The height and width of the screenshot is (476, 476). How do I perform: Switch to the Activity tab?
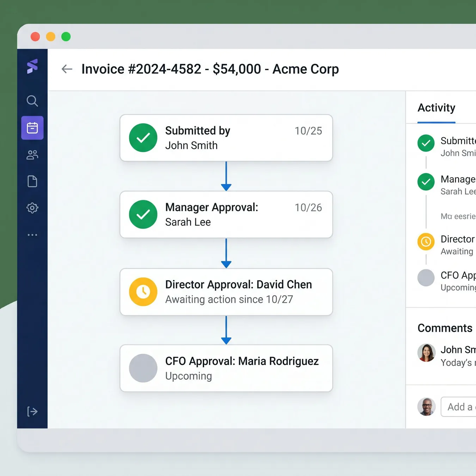click(x=437, y=108)
